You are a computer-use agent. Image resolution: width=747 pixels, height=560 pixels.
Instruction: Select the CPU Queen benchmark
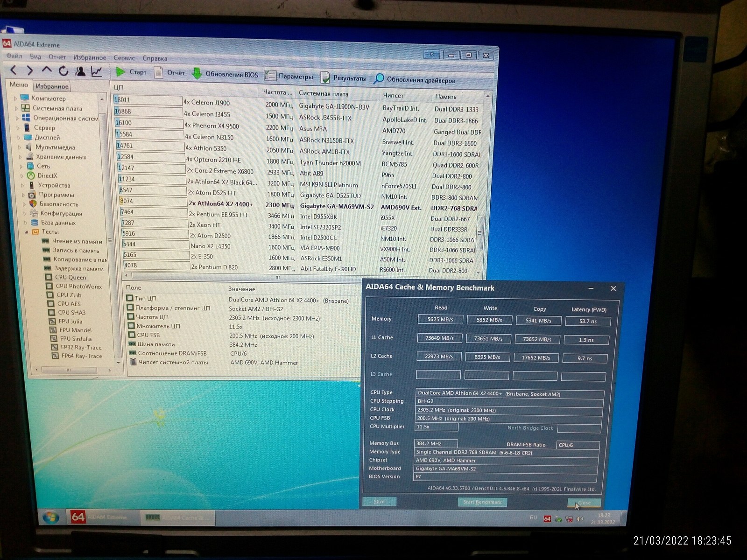click(x=70, y=277)
